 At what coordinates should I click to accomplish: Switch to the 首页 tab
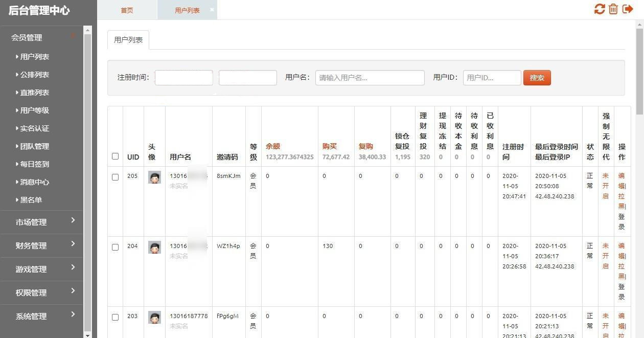[127, 10]
